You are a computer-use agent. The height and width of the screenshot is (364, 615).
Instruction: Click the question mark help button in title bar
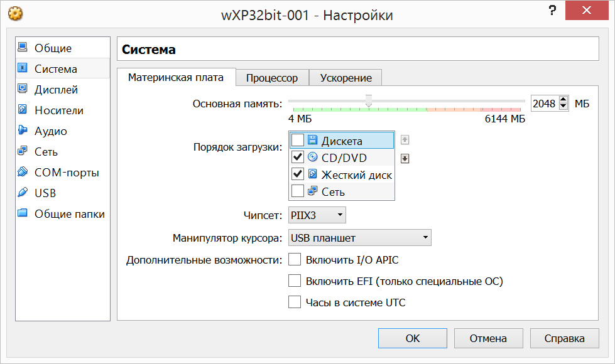552,10
